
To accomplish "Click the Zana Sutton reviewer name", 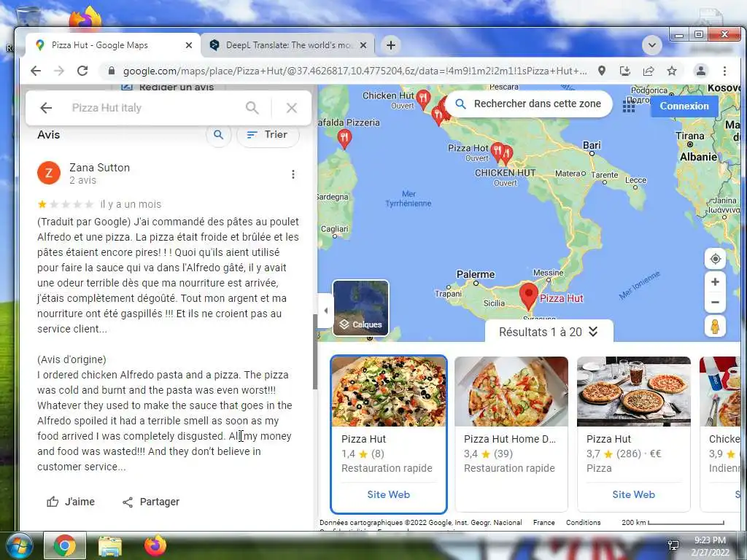I will [99, 168].
